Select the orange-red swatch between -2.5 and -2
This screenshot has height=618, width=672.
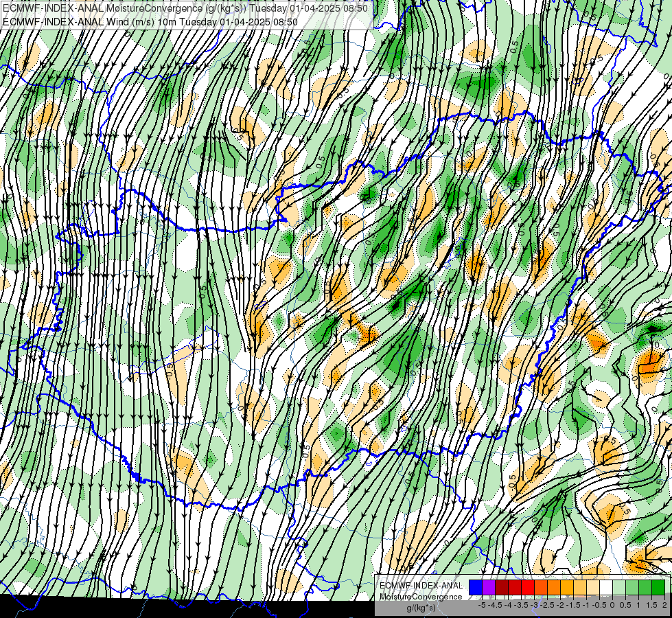coord(541,588)
